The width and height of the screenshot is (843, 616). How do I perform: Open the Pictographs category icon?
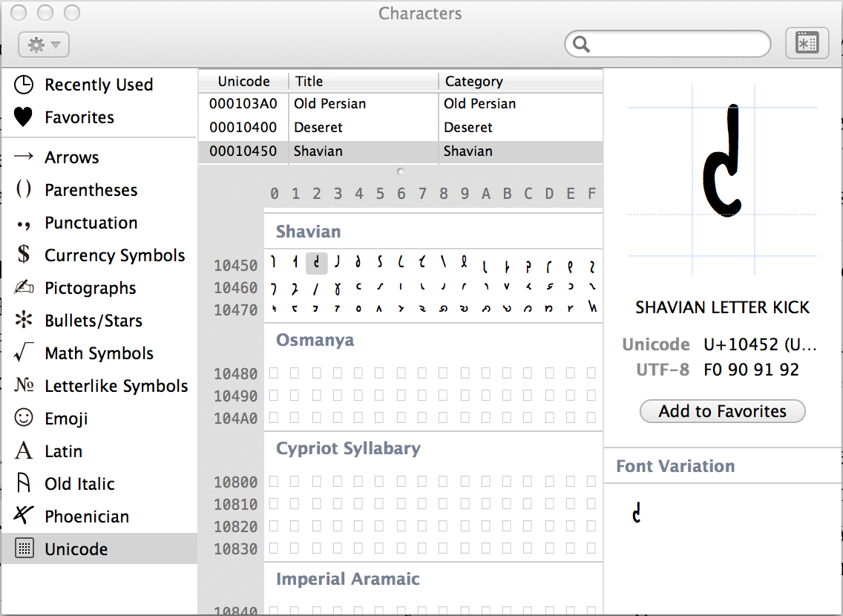coord(24,287)
